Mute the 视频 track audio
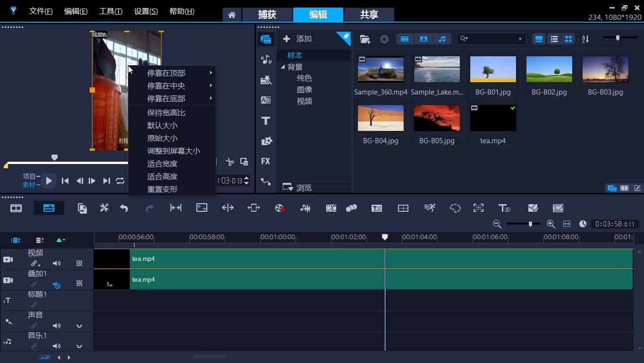This screenshot has height=363, width=644. (57, 263)
